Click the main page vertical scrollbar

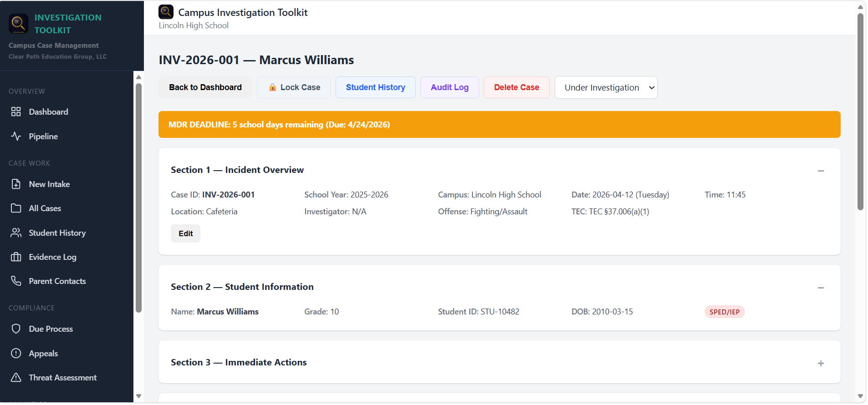point(860,111)
